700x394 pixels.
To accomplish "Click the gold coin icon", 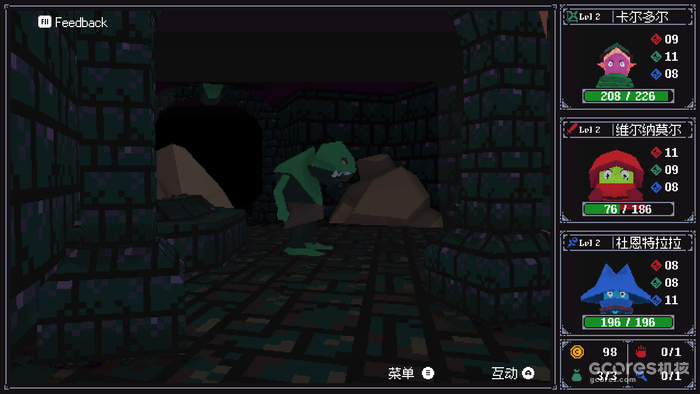I will coord(577,352).
